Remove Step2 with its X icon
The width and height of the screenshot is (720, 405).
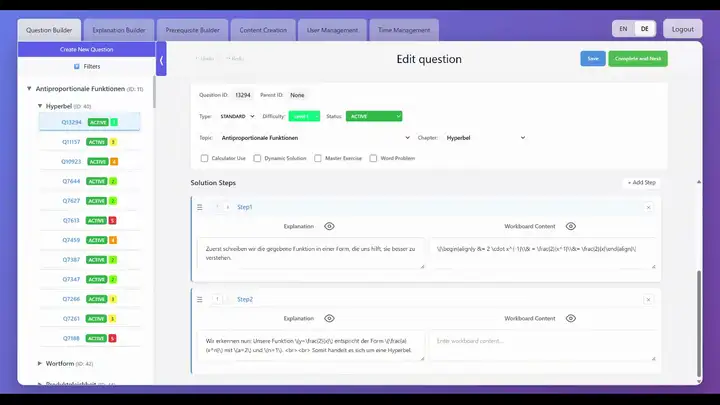click(648, 300)
